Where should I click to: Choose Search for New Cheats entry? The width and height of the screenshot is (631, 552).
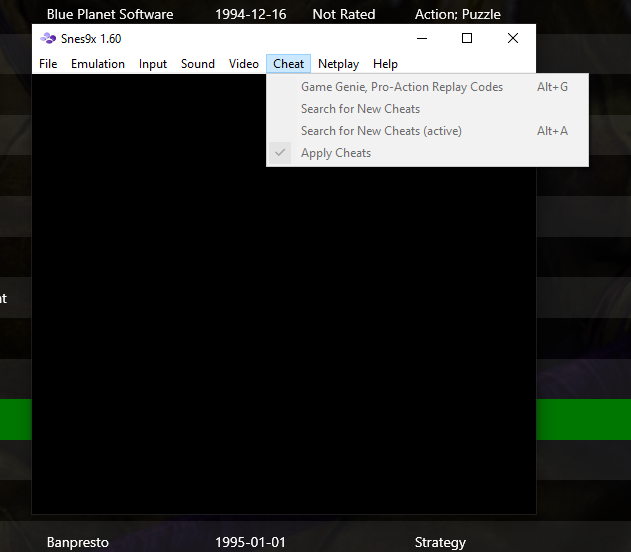(x=427, y=109)
